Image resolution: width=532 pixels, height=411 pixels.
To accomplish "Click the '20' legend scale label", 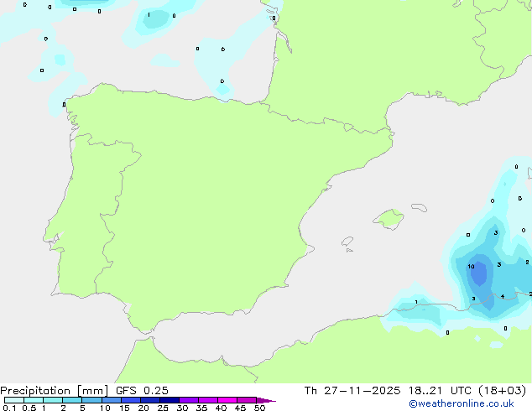I will point(143,408).
